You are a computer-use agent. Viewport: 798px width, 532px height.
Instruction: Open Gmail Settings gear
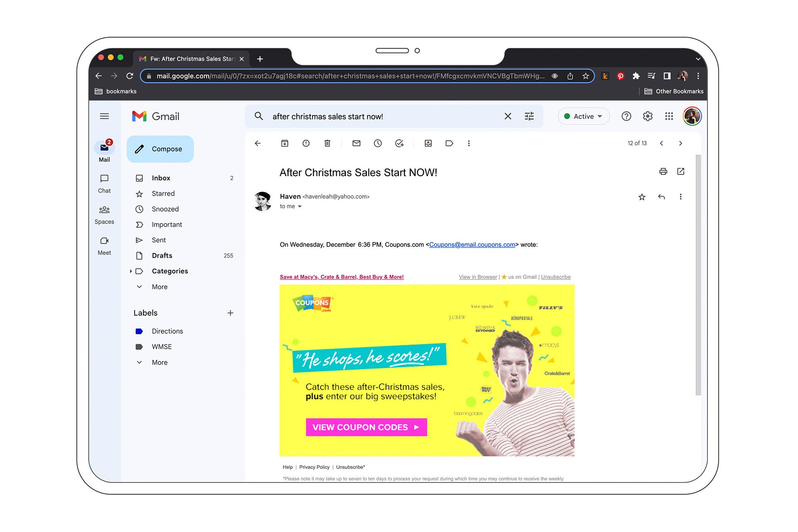pyautogui.click(x=648, y=116)
